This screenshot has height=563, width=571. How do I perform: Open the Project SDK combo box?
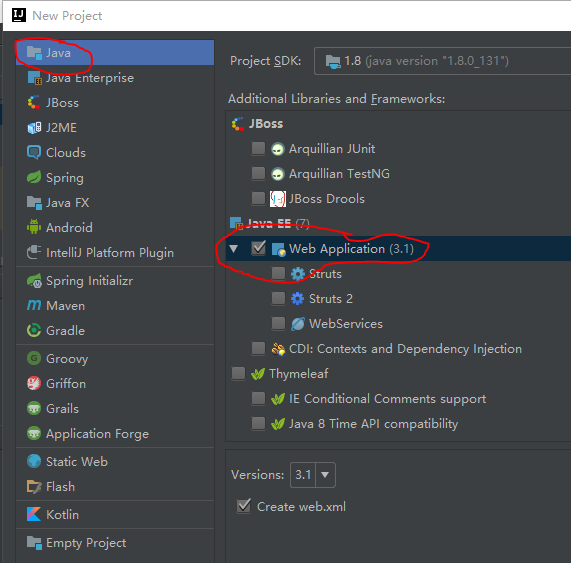pos(442,61)
